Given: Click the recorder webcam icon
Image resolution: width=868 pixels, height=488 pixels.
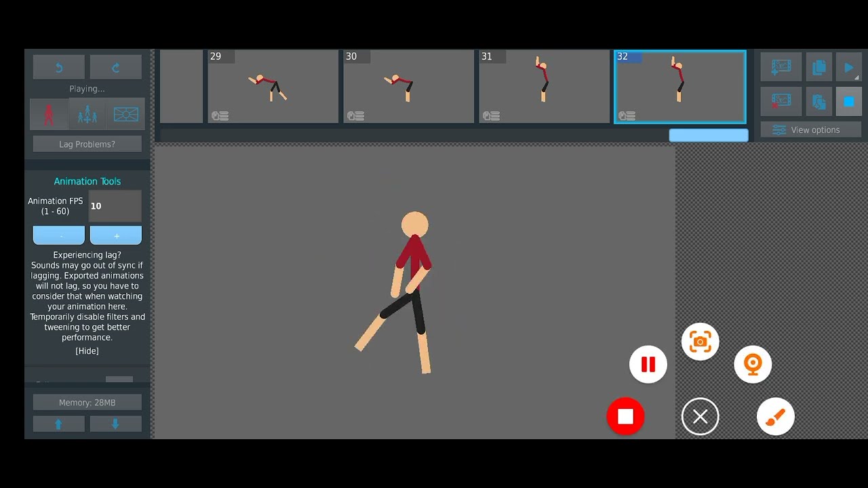Looking at the screenshot, I should 753,365.
